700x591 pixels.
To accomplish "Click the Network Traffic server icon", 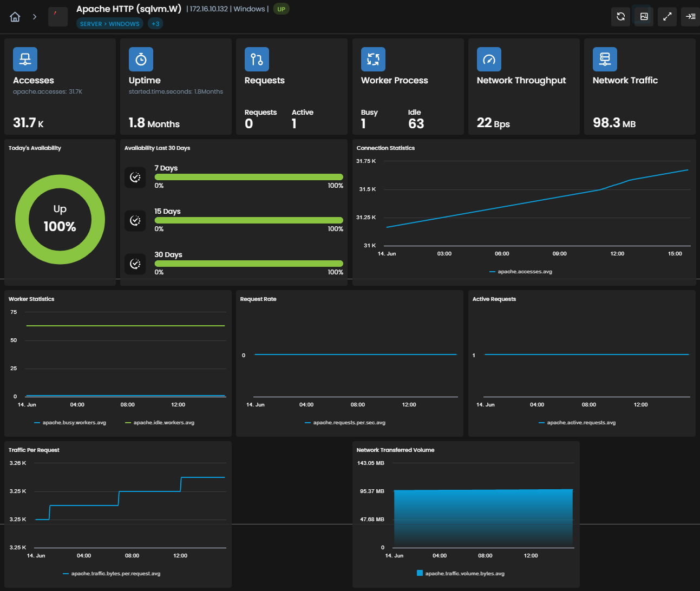I will pos(605,60).
